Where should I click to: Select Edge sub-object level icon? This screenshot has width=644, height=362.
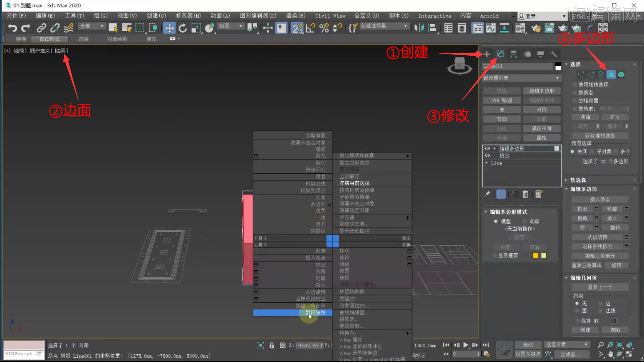[591, 74]
